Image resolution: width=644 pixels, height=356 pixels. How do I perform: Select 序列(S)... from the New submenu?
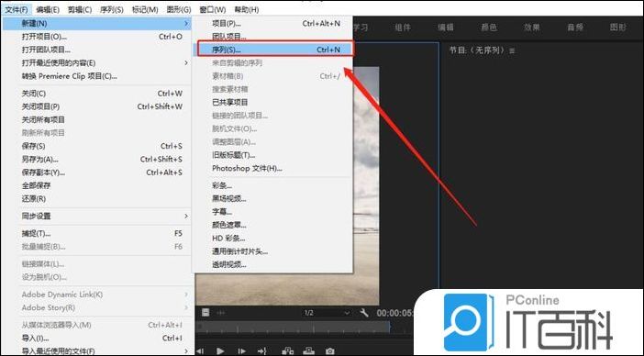pos(275,50)
